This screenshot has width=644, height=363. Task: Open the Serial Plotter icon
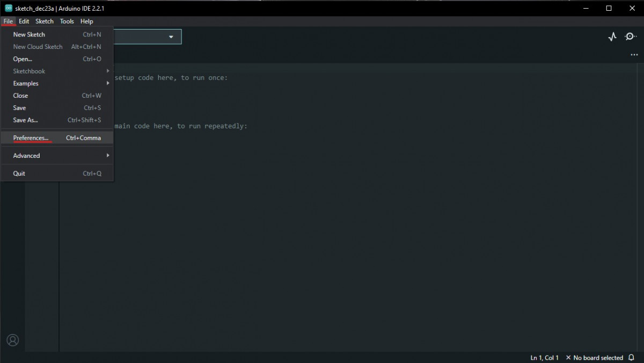click(612, 37)
